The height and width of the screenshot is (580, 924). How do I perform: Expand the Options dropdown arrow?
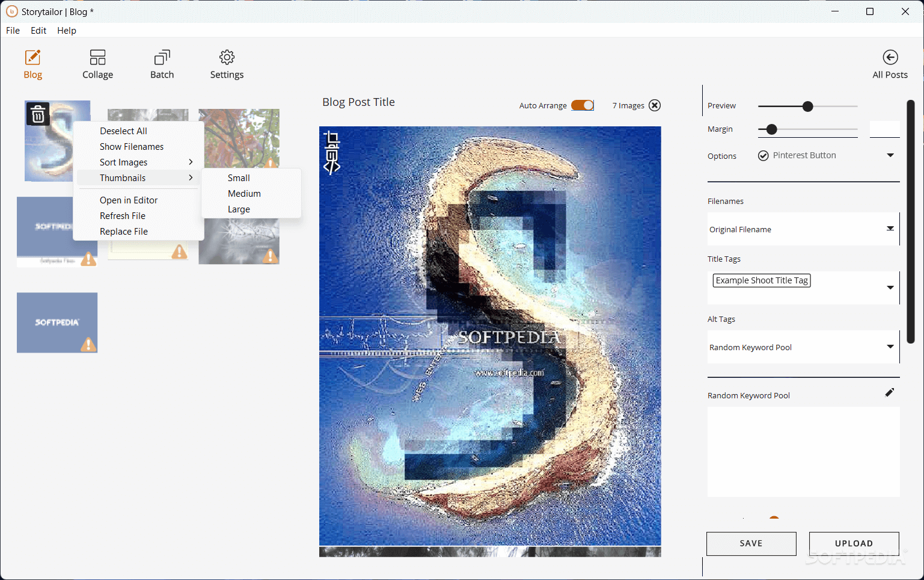890,155
